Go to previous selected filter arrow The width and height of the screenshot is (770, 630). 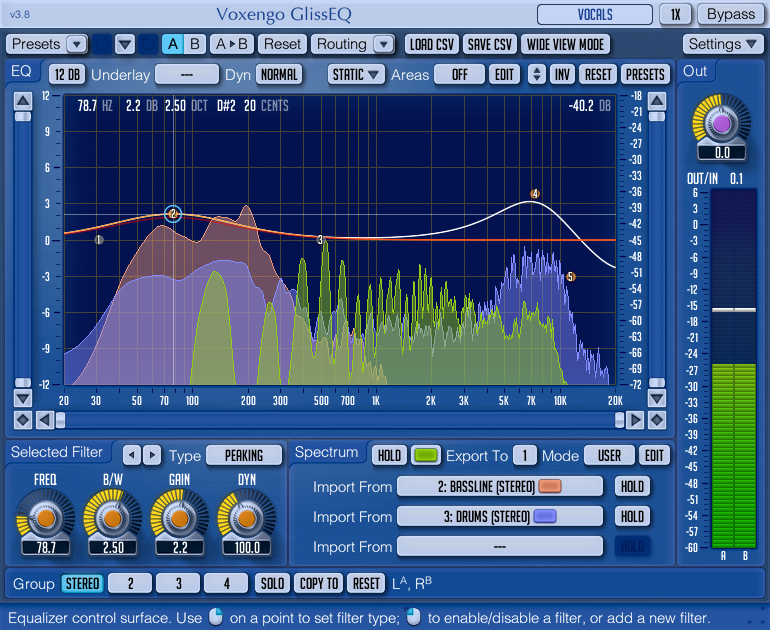[132, 455]
